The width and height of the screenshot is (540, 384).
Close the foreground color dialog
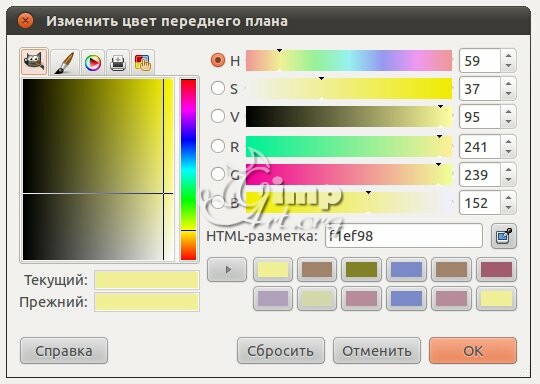point(25,21)
